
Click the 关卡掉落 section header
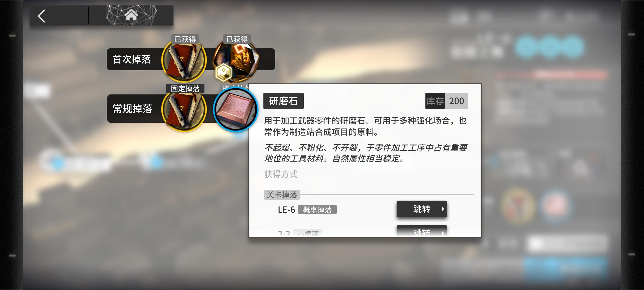(x=282, y=194)
